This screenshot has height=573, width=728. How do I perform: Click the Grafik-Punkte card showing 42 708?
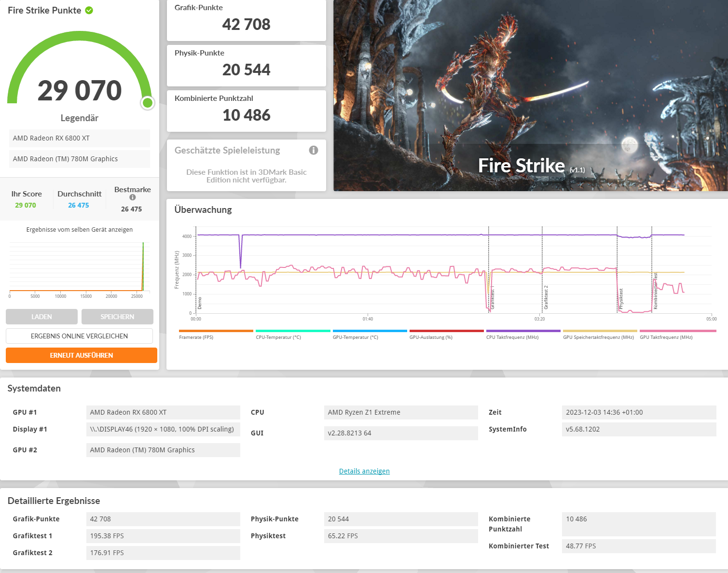tap(246, 20)
